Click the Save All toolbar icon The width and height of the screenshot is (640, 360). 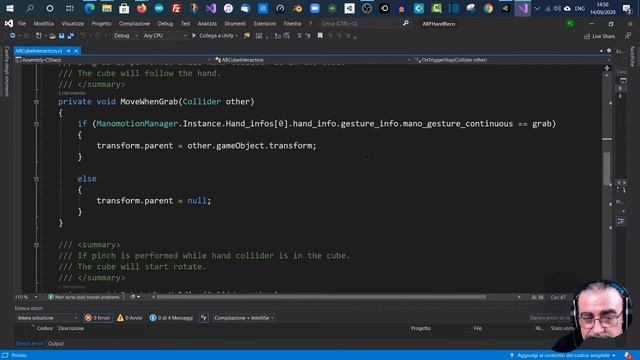71,36
